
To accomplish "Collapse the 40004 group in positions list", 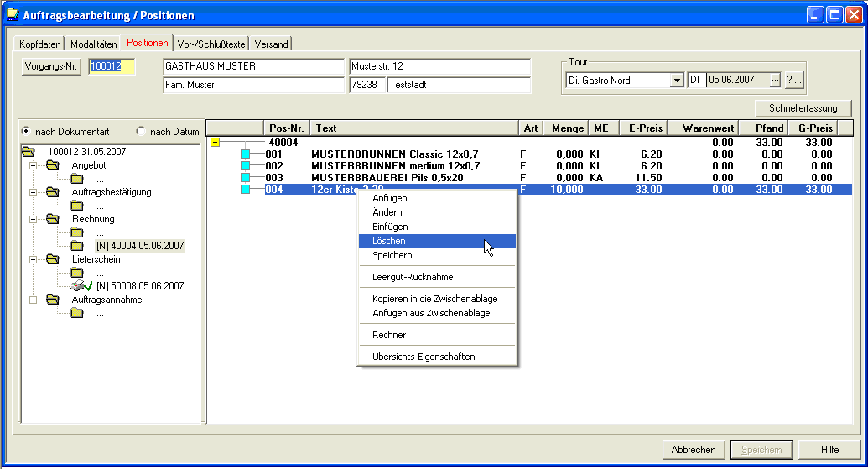I will coord(216,143).
